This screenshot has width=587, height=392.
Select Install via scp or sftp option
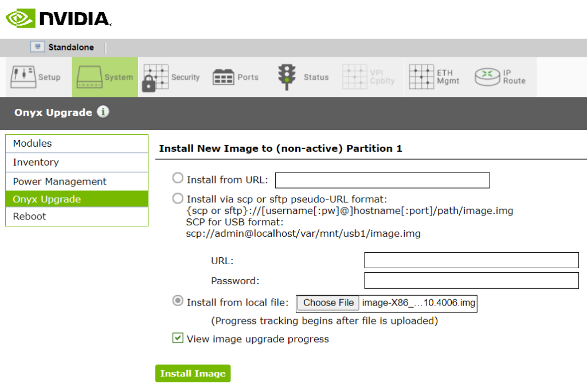(178, 198)
